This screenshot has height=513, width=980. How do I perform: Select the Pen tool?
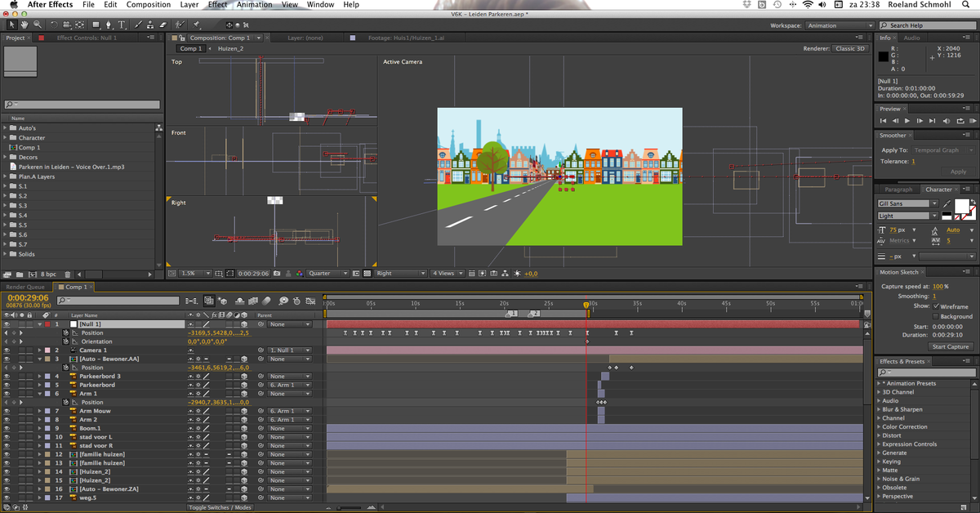point(109,25)
